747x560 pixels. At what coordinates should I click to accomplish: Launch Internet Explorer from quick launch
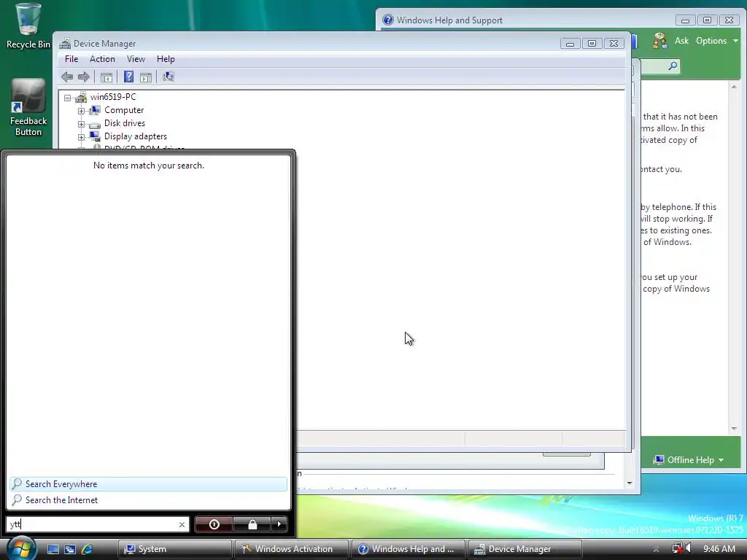(x=88, y=549)
